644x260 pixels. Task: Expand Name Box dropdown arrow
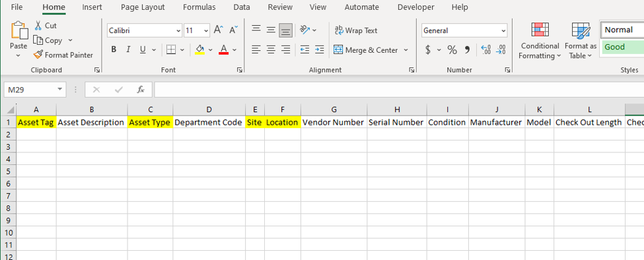60,89
